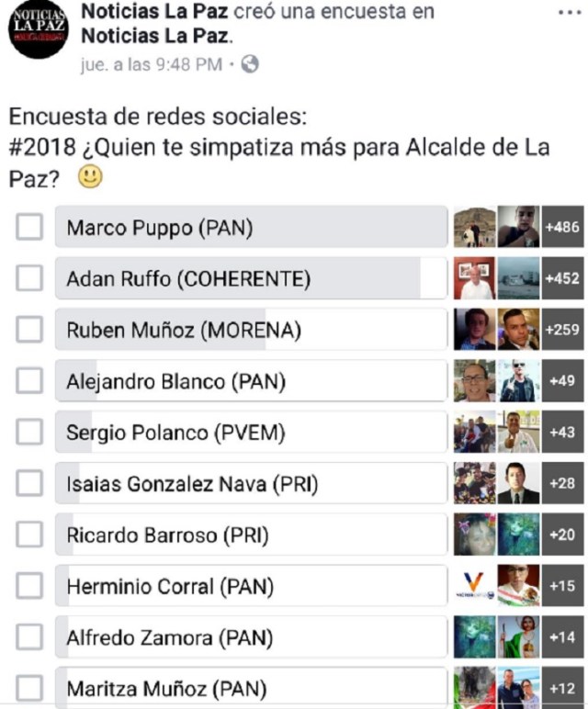Select the Ruben Muñoz (MORENA) checkbox
This screenshot has height=709, width=588.
coord(29,330)
